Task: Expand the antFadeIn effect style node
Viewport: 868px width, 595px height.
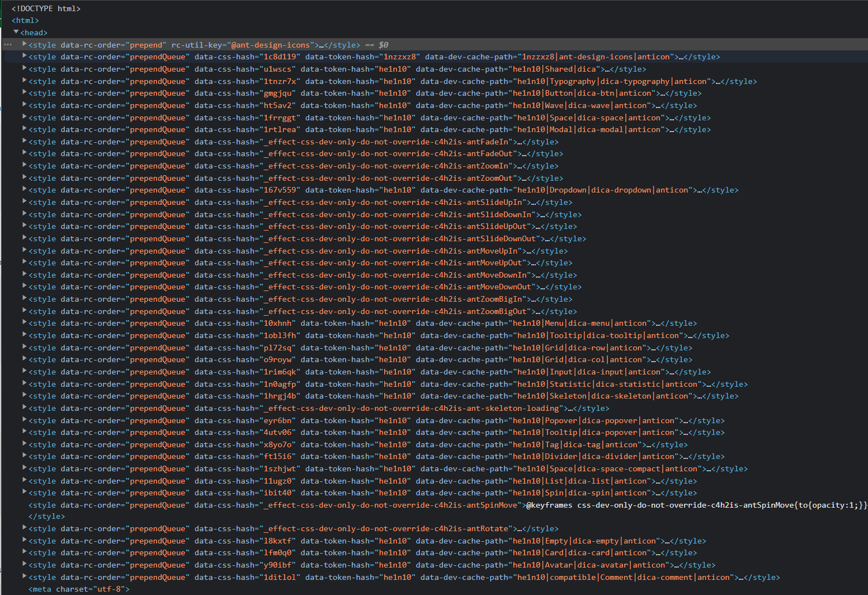Action: tap(24, 142)
